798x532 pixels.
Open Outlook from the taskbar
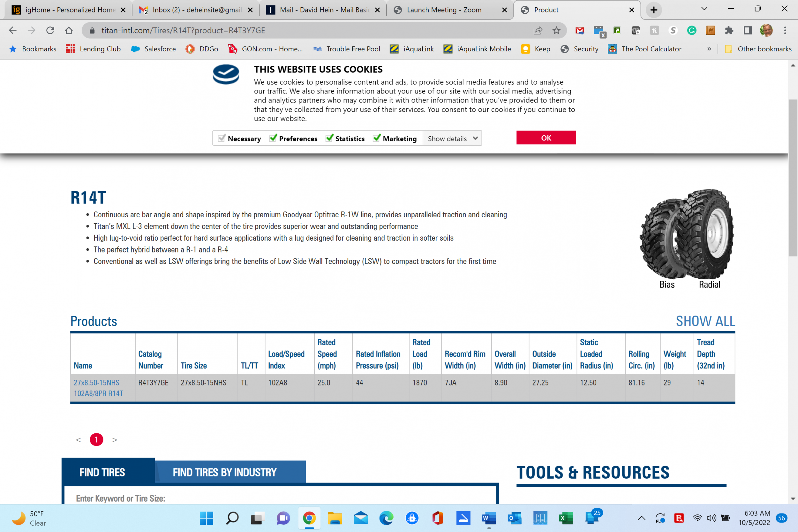(x=514, y=518)
